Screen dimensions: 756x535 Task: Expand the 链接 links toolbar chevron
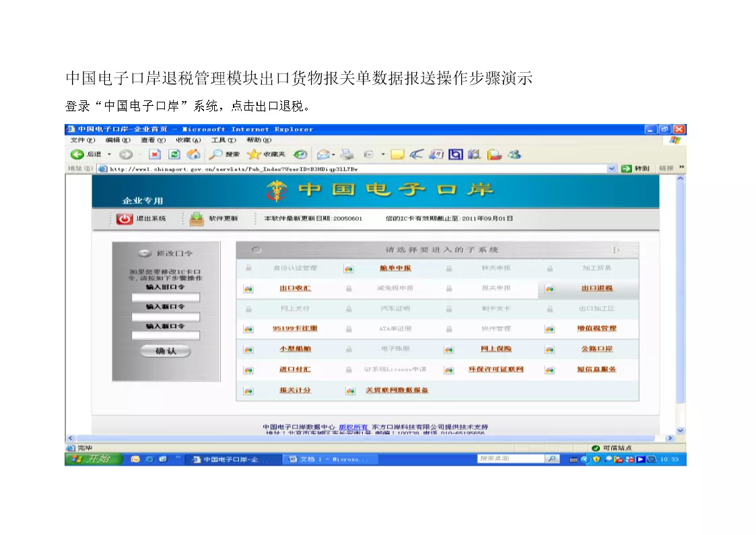point(681,167)
